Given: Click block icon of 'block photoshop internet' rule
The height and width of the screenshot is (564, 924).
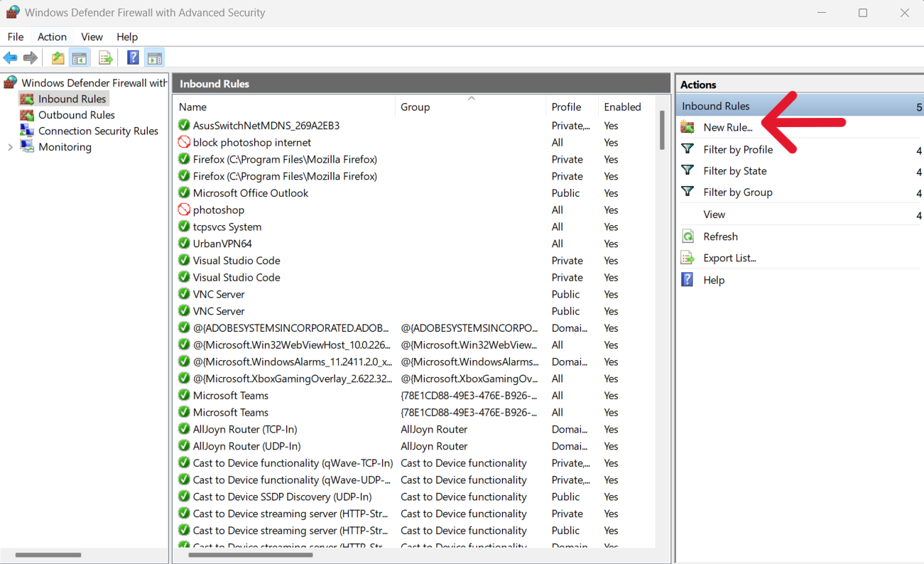Looking at the screenshot, I should point(184,142).
